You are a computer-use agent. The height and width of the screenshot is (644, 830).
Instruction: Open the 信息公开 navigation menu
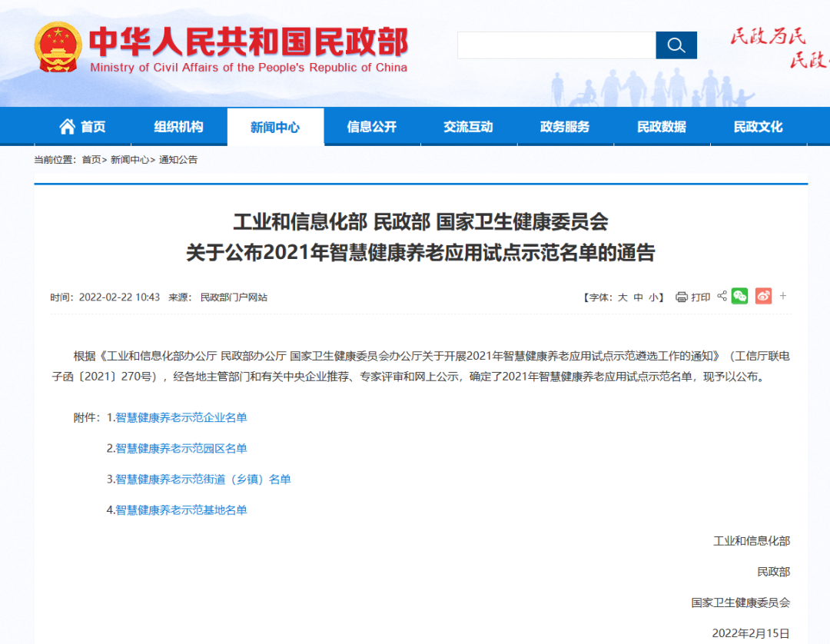(x=372, y=127)
